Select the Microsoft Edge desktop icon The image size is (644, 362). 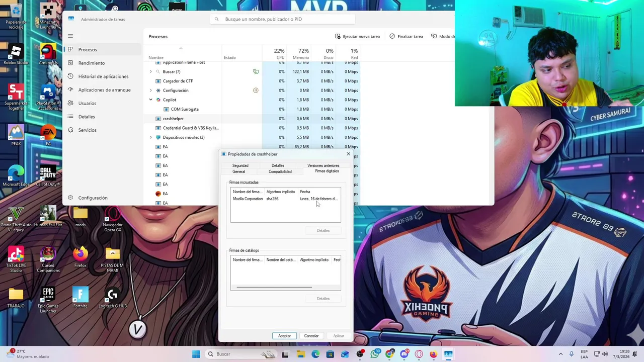(16, 176)
